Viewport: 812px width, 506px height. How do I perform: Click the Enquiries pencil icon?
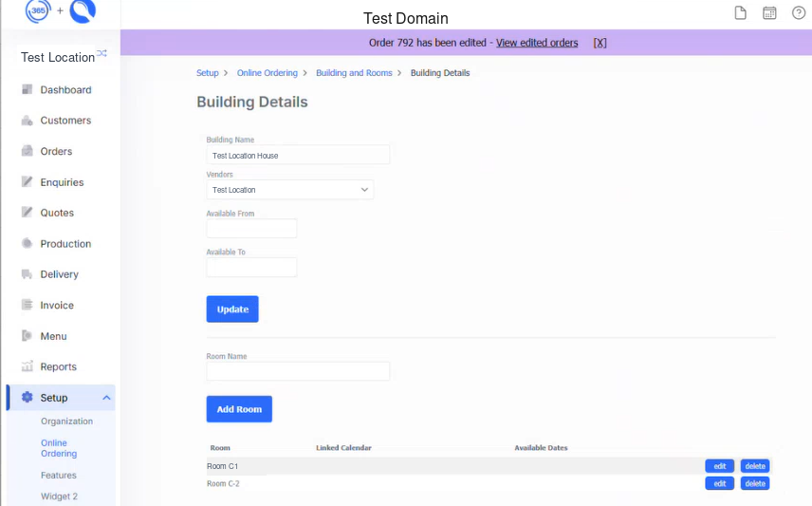click(x=27, y=181)
